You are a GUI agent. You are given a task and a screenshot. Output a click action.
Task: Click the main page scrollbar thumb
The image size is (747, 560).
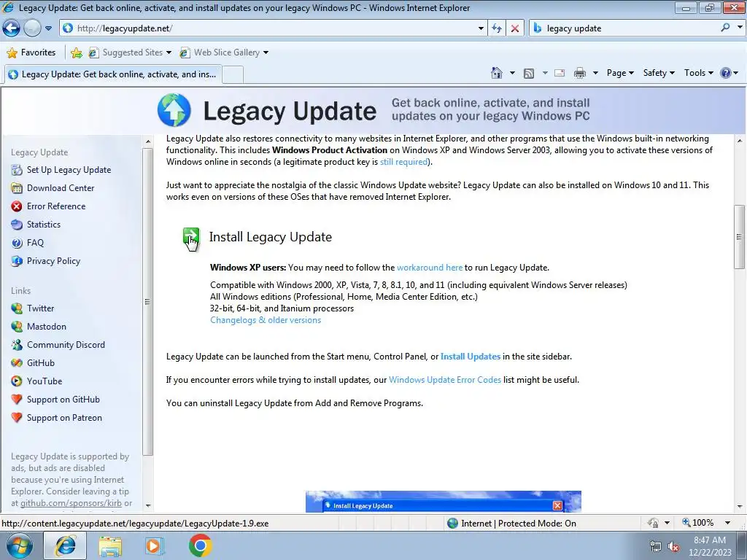pyautogui.click(x=739, y=237)
